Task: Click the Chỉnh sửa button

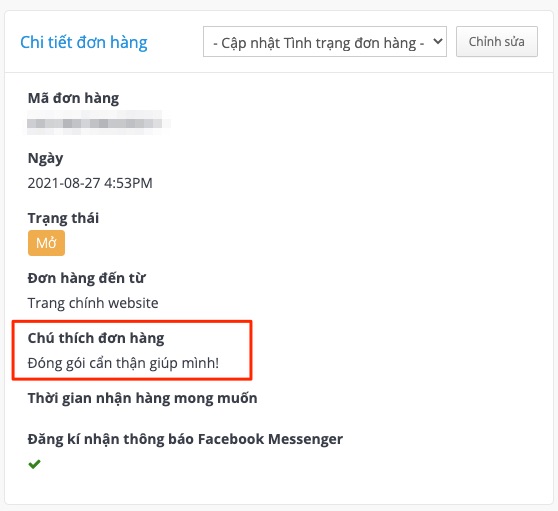Action: point(497,42)
